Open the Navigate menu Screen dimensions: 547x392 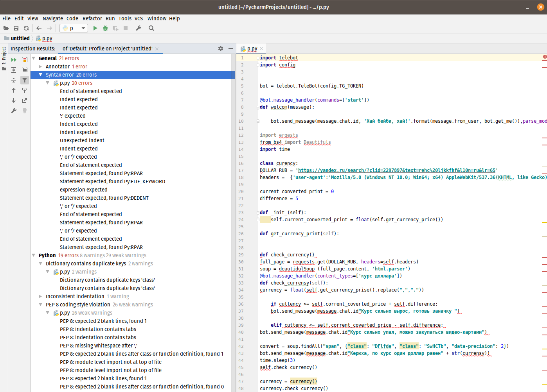[53, 18]
